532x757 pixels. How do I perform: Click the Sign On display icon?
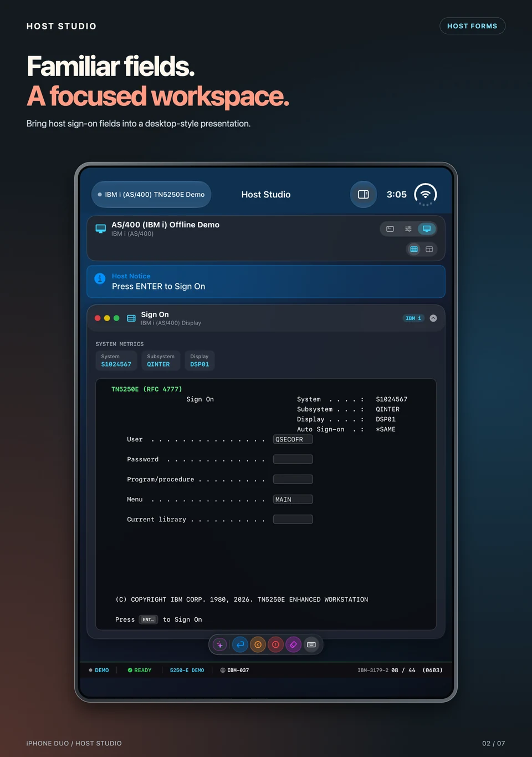point(131,318)
